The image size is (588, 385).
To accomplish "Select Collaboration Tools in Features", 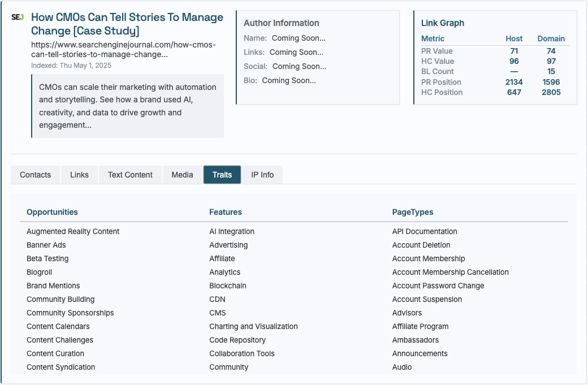I will click(x=242, y=353).
